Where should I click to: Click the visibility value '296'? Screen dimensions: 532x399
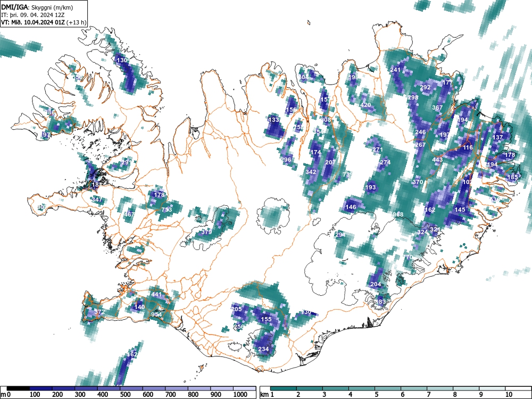[x=286, y=160]
